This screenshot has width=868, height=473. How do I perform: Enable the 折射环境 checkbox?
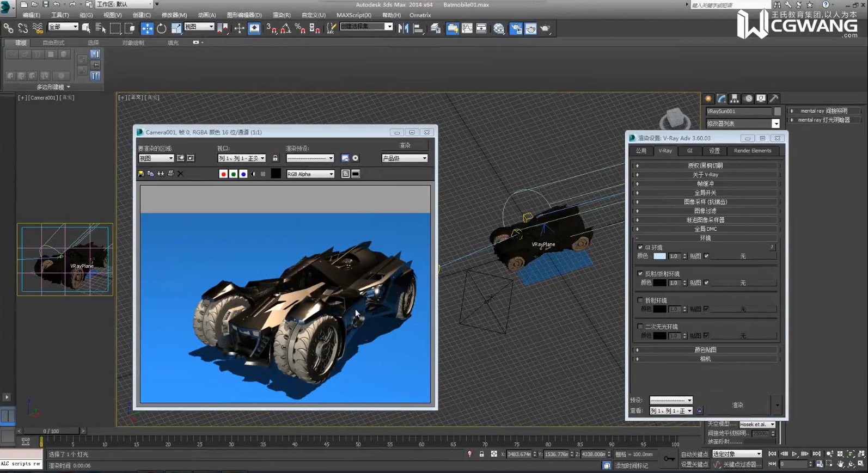(x=640, y=300)
